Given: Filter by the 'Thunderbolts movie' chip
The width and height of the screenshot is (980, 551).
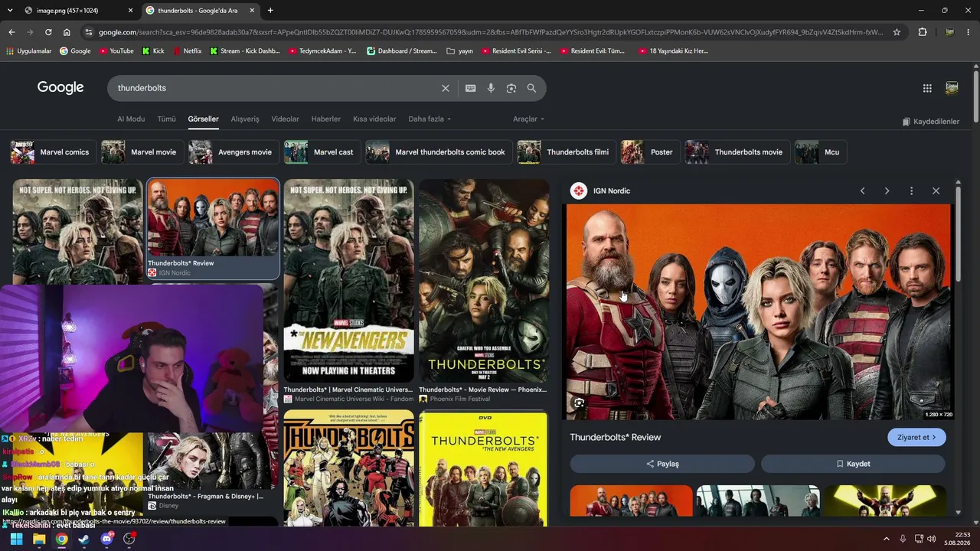Looking at the screenshot, I should click(737, 152).
